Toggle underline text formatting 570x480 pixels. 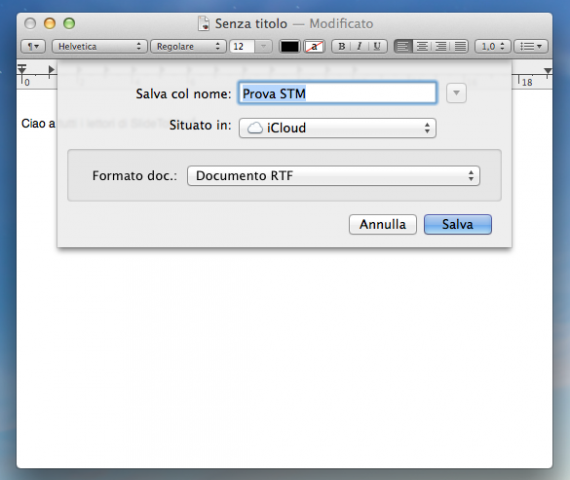pyautogui.click(x=377, y=47)
